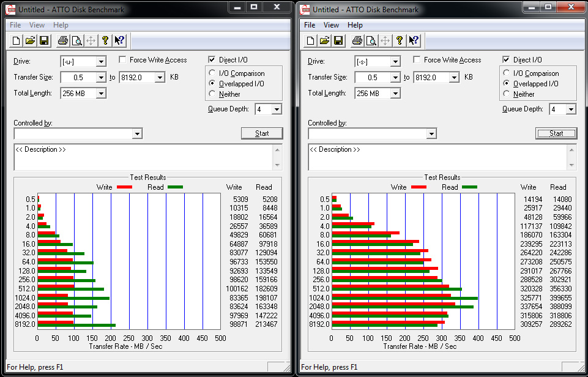Open Transfer Size 0.5 dropdown, right window
This screenshot has width=588, height=377.
tap(395, 78)
